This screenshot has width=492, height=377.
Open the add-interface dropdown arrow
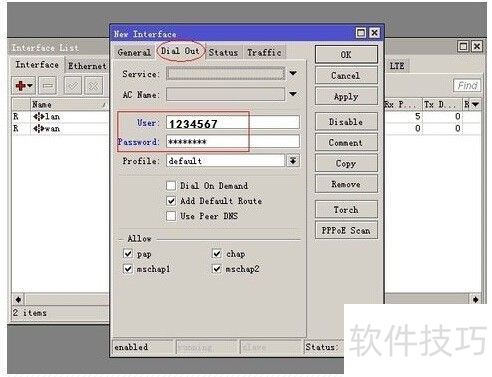pos(30,86)
